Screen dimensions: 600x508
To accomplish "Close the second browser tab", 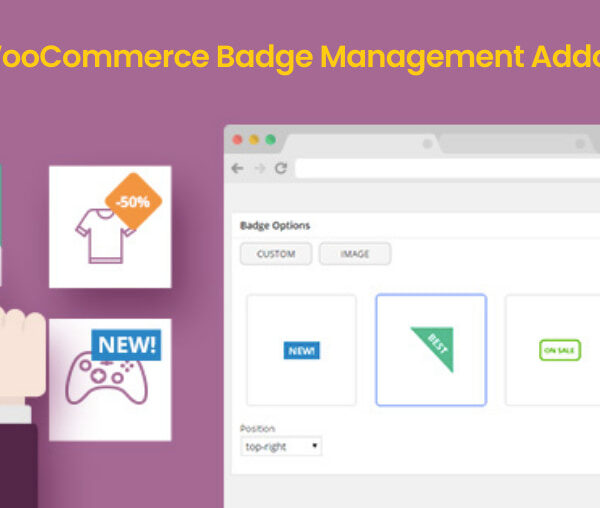I will point(580,144).
